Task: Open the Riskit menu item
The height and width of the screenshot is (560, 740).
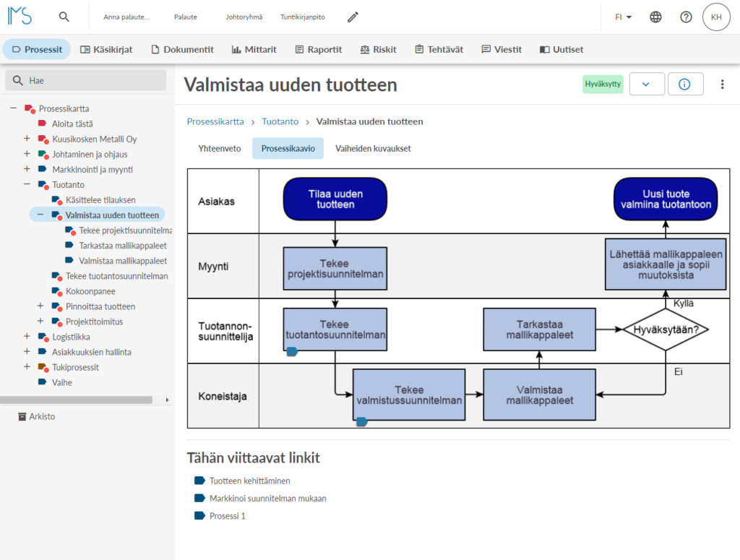Action: 379,50
